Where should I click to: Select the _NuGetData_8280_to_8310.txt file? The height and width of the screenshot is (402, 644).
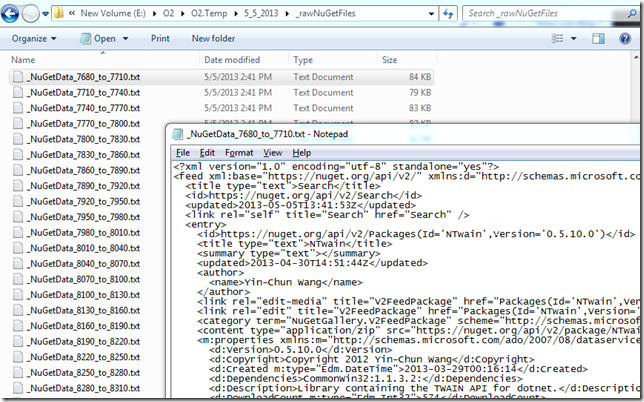pos(82,388)
